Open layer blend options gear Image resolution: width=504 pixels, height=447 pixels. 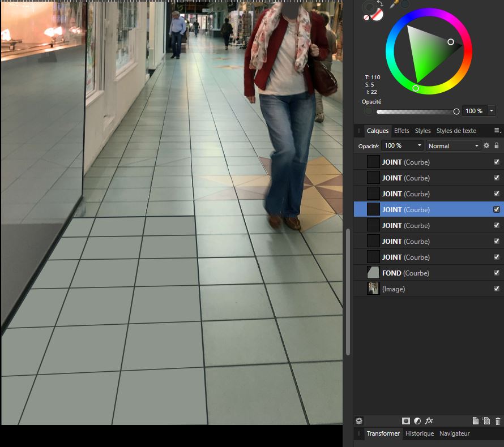486,145
